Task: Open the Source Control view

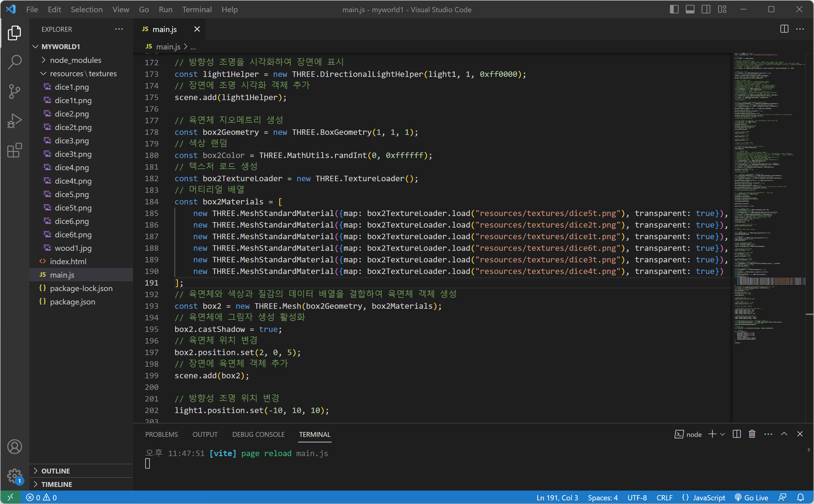Action: point(15,91)
